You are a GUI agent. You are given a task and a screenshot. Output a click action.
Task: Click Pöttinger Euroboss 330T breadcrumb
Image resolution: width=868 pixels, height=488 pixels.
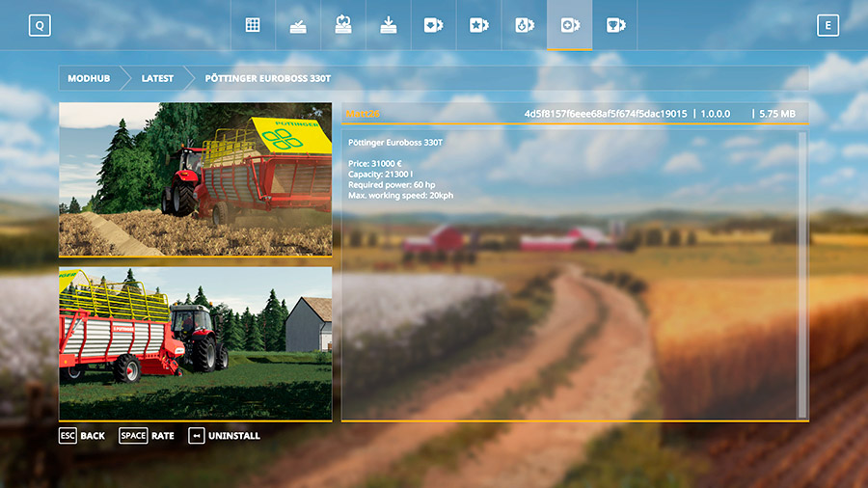tap(268, 78)
